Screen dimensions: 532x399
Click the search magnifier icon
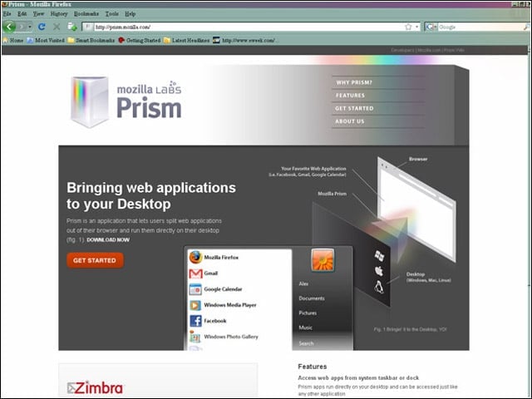point(526,27)
